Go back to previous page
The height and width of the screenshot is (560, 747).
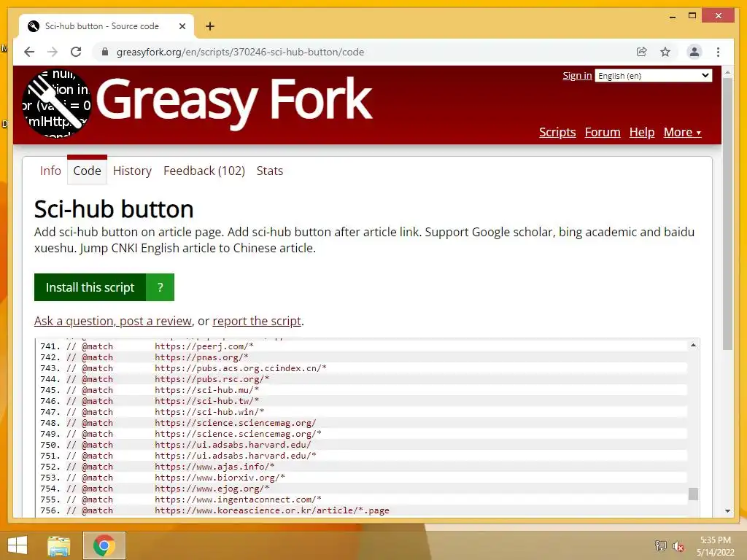(x=29, y=52)
